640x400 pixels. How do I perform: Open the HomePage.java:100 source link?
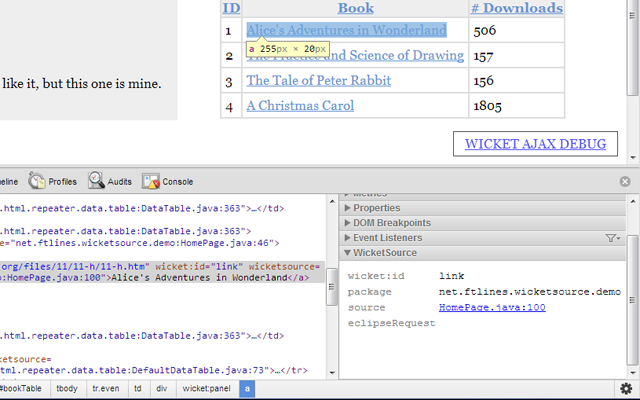point(492,307)
